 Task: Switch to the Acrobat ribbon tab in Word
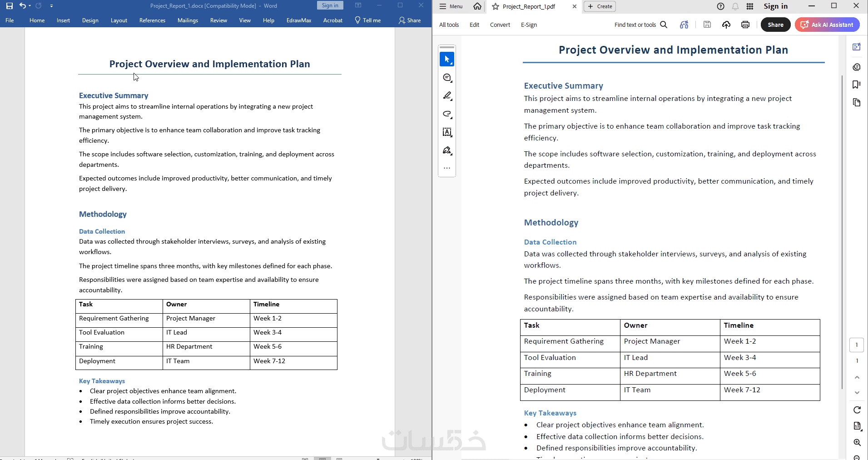333,20
